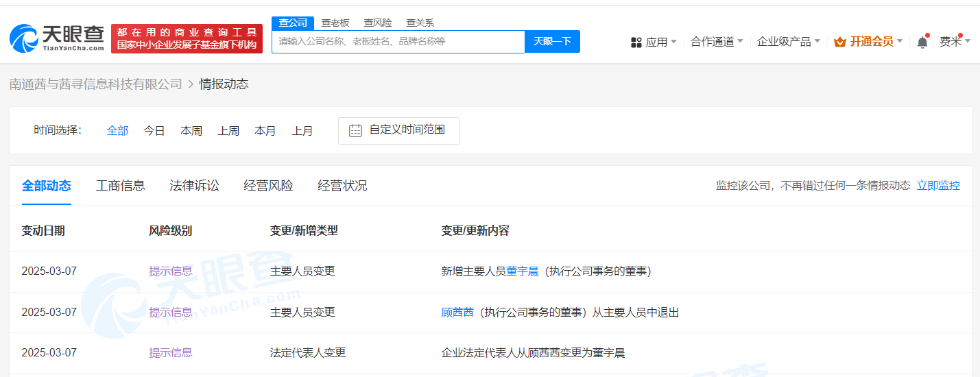Viewport: 980px width, 377px height.
Task: Click 法定代表人变更 type cell
Action: pos(308,353)
